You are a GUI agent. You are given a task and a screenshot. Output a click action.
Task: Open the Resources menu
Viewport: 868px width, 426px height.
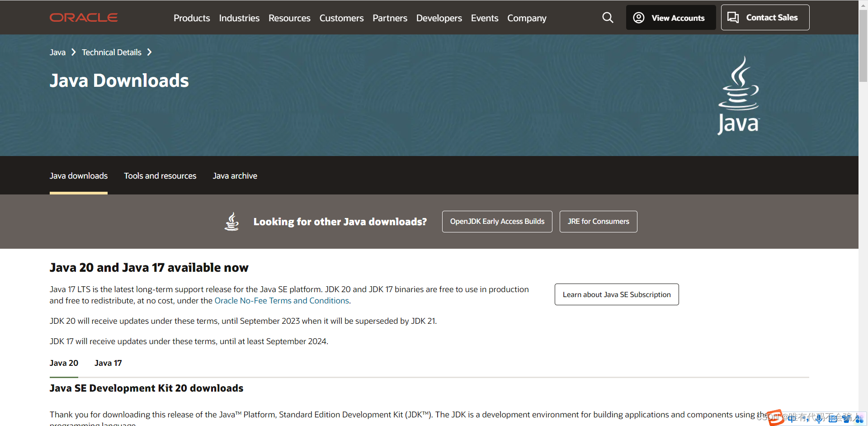[x=289, y=18]
